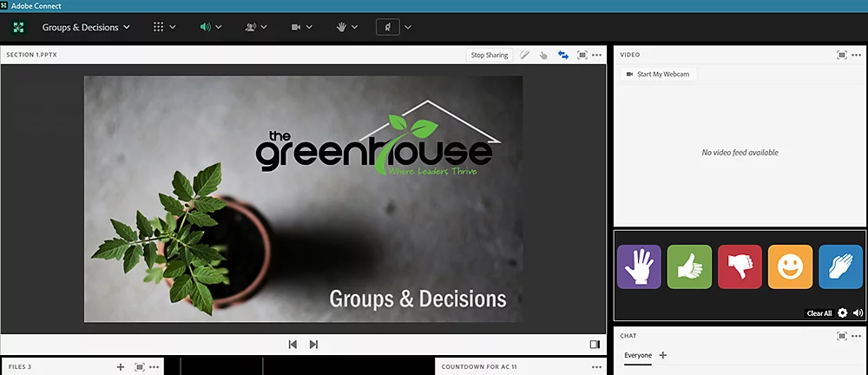Click the SECTION 1.PPTX pod title
Viewport: 868px width, 375px height.
coord(31,55)
